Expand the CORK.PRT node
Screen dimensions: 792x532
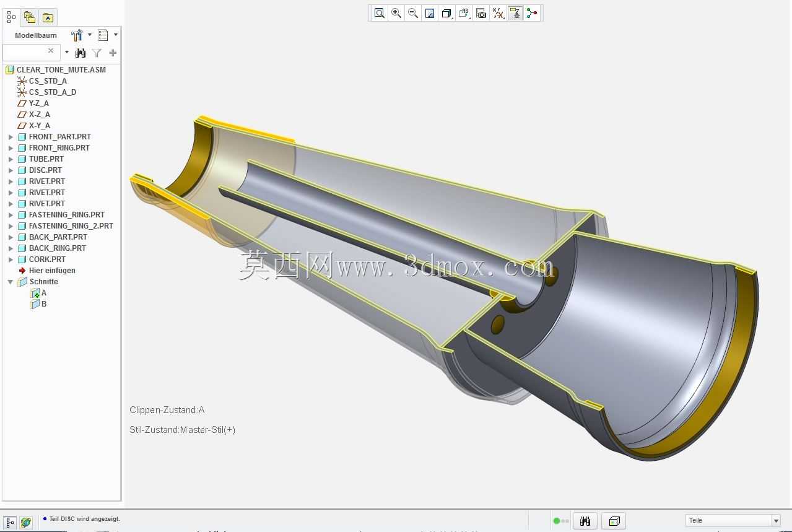pyautogui.click(x=11, y=259)
